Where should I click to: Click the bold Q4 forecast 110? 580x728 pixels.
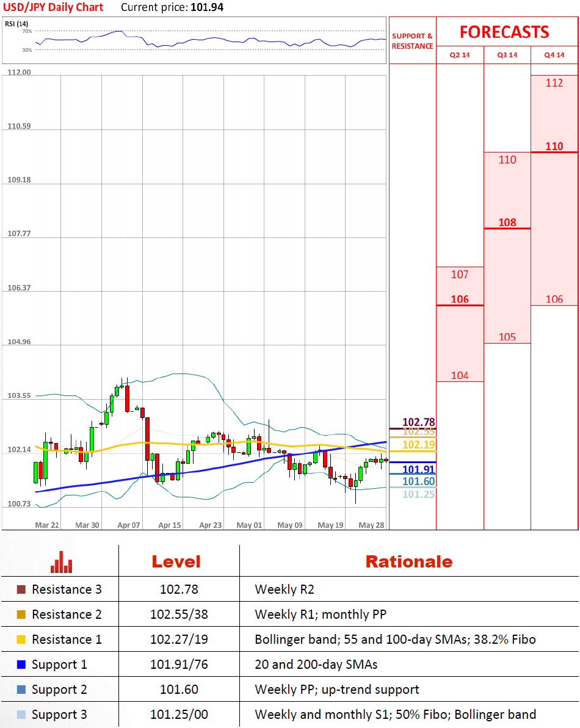pos(554,146)
